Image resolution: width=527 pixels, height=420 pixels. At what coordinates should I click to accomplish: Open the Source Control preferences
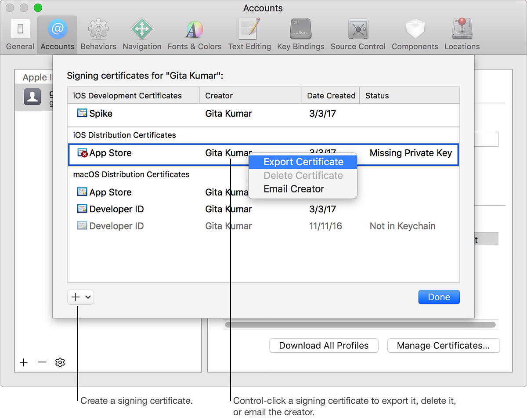[x=358, y=34]
